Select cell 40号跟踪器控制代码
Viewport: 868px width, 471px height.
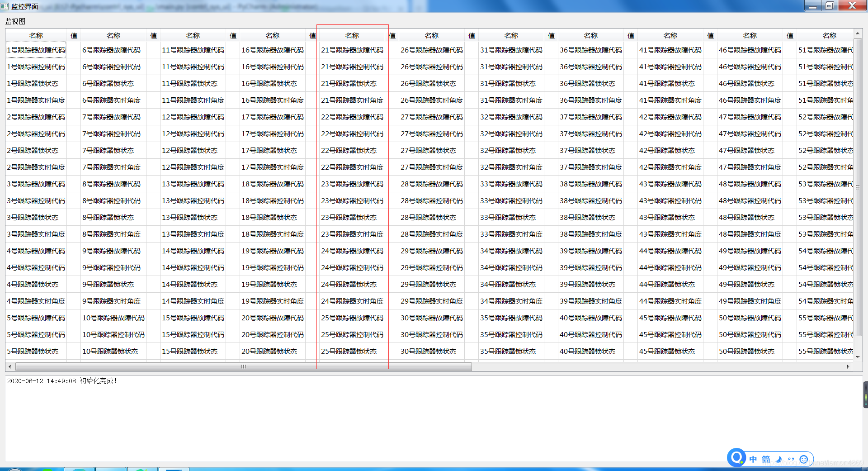591,335
